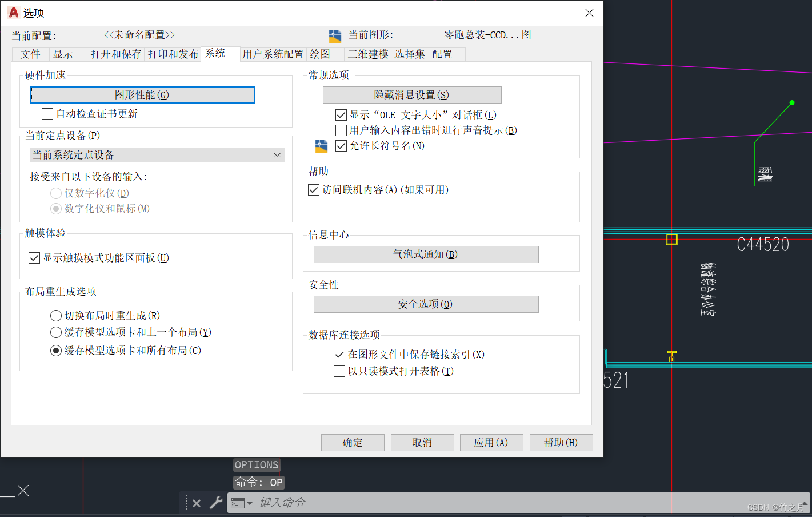Click the green endpoint dot in drawing
This screenshot has width=812, height=517.
[792, 103]
